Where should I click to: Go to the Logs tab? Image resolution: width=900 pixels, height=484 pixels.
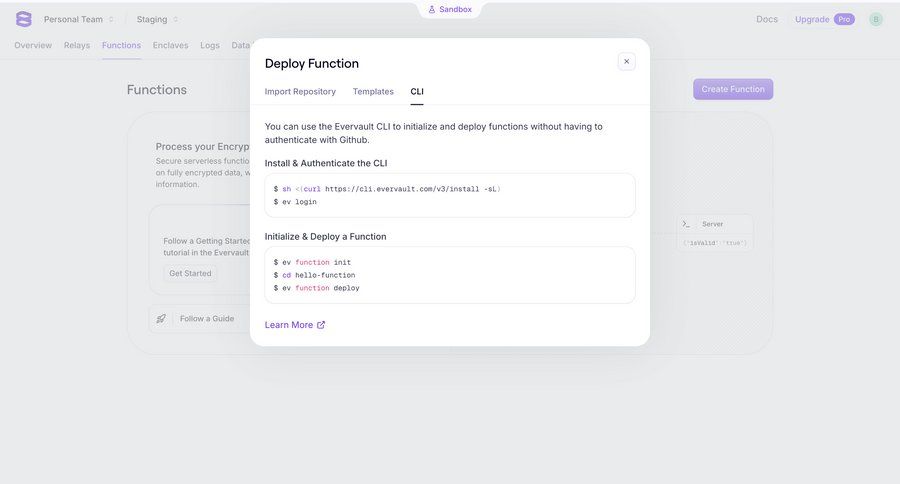point(210,45)
